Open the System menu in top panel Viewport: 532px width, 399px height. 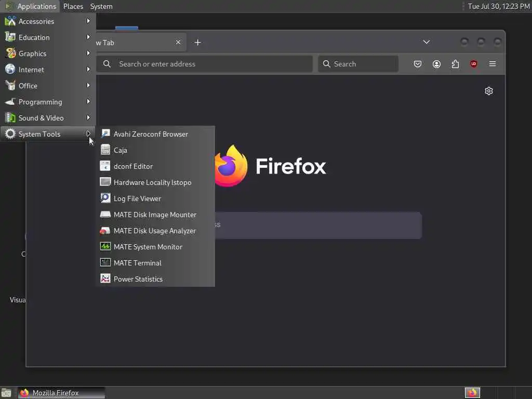[101, 6]
